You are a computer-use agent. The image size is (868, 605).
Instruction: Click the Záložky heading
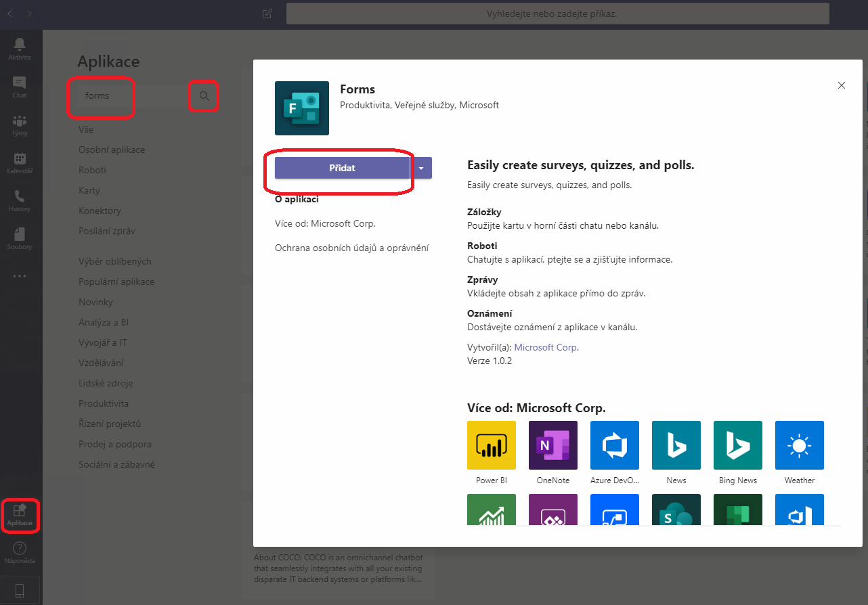[484, 212]
